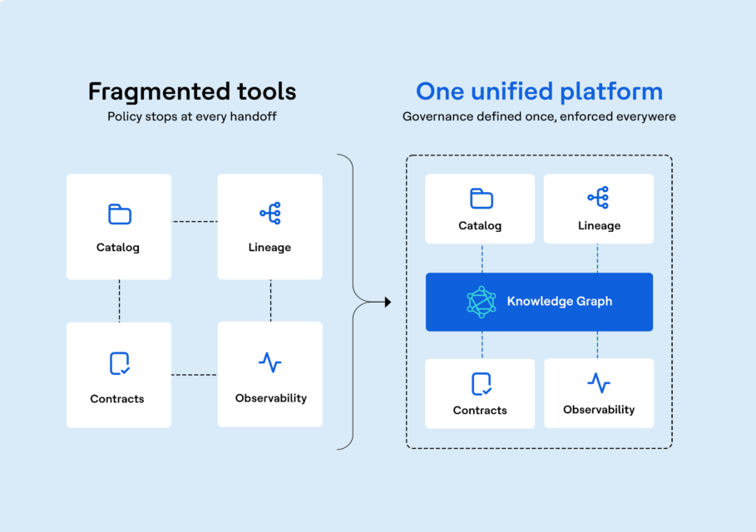756x532 pixels.
Task: Click the dashed line between left Catalog and Lineage
Action: [x=195, y=222]
